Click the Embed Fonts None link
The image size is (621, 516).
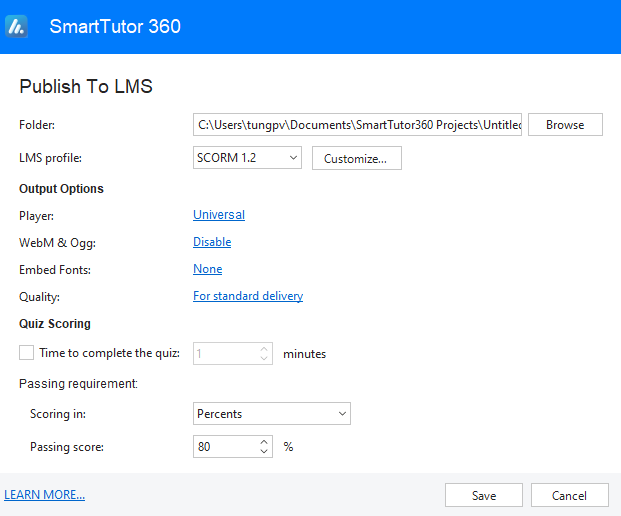point(208,269)
